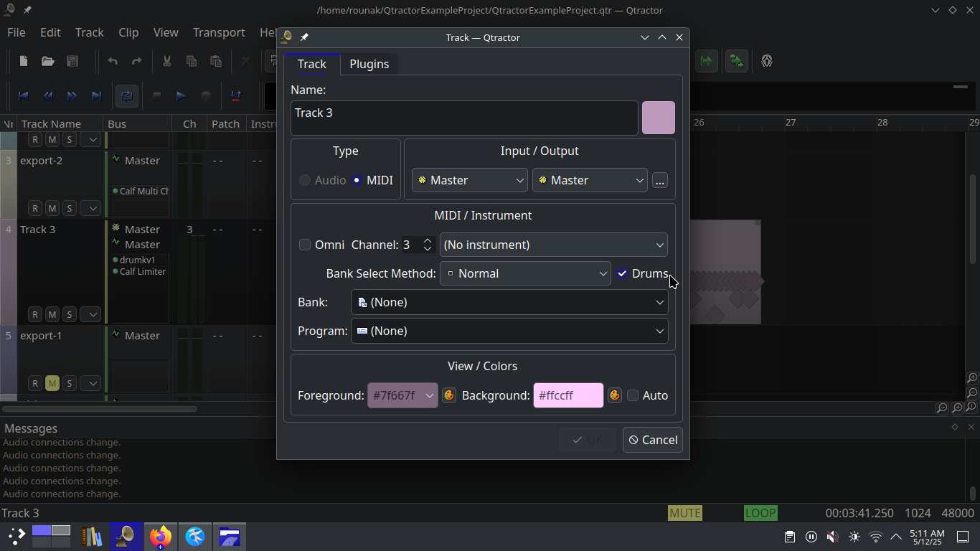980x551 pixels.
Task: Select the Audio type radio button
Action: pyautogui.click(x=323, y=180)
